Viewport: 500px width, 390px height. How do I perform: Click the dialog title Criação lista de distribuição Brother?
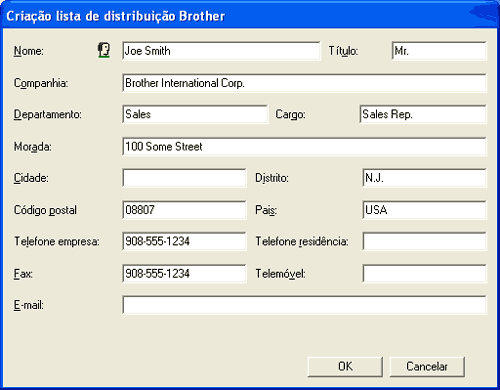[x=116, y=16]
